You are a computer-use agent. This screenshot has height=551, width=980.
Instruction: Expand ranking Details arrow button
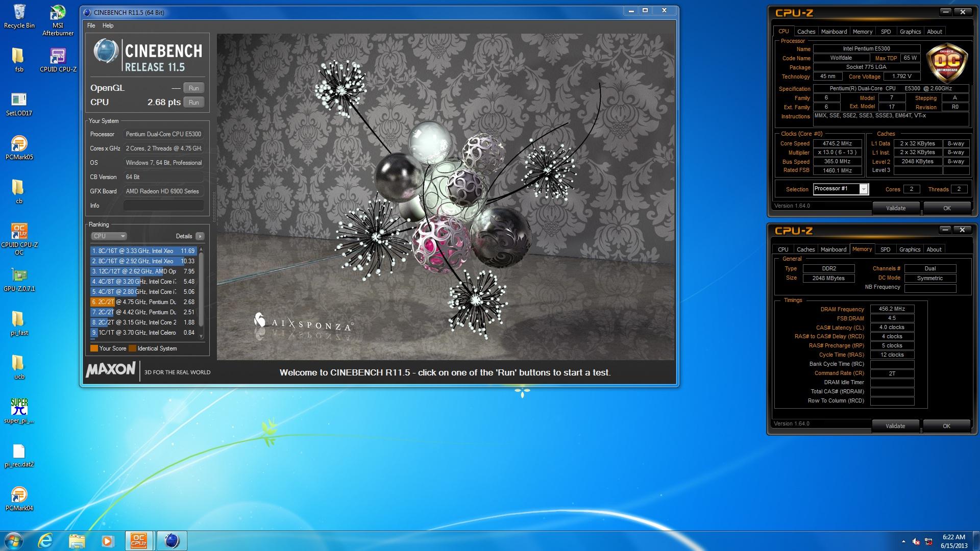click(x=200, y=236)
